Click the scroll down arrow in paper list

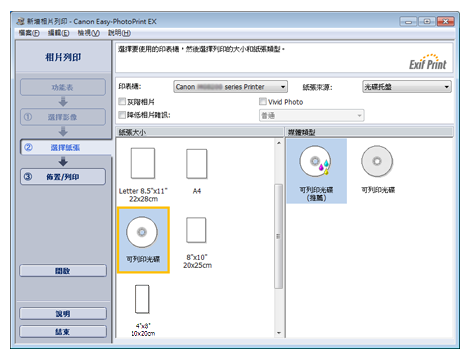coord(279,333)
